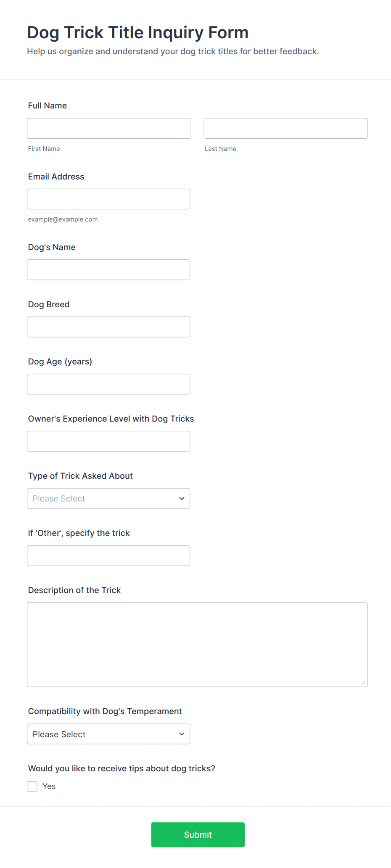This screenshot has height=868, width=391.
Task: Click the Last Name input field
Action: click(285, 128)
